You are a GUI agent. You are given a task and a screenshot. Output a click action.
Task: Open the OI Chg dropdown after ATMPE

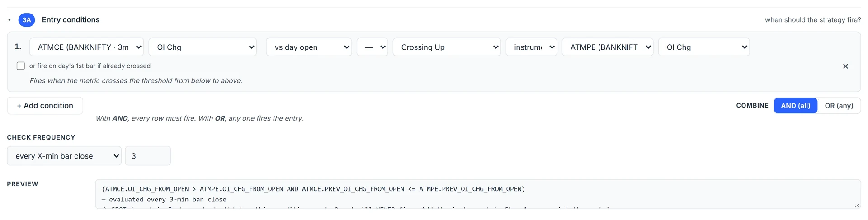[x=704, y=47]
